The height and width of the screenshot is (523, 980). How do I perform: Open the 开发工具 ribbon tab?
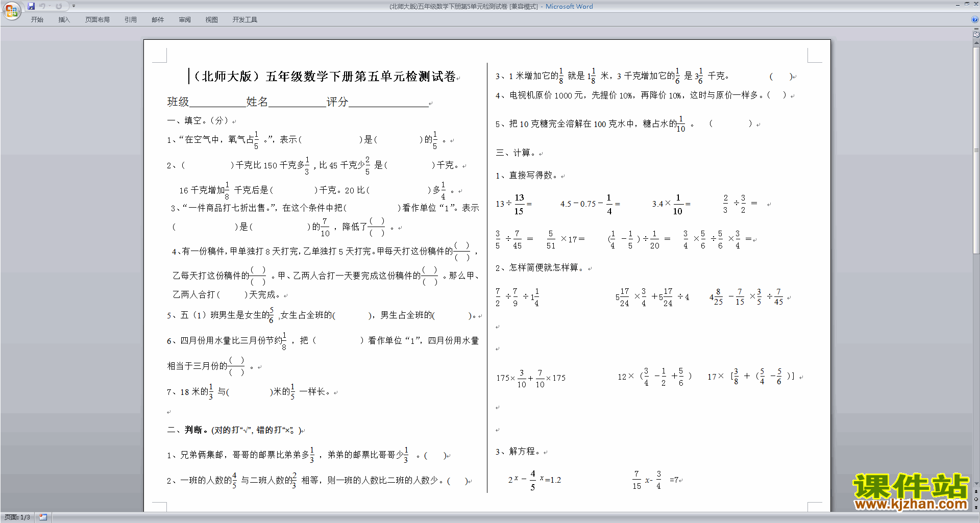click(245, 20)
